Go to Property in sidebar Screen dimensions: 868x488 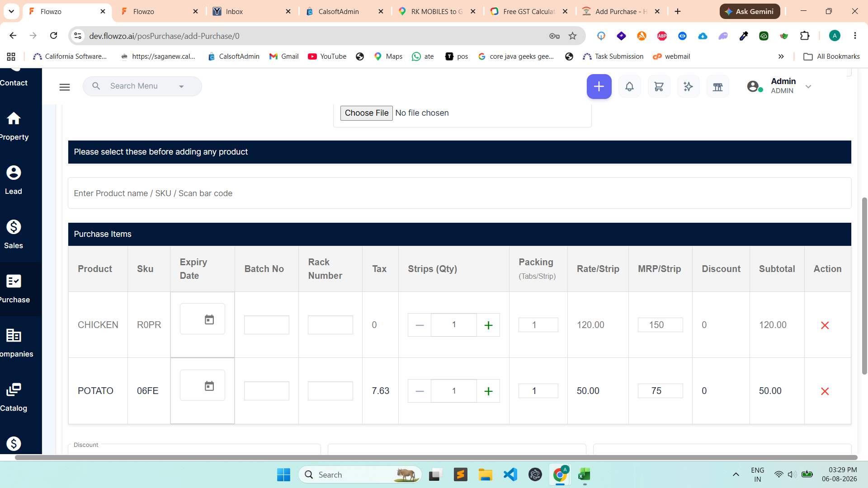14,127
